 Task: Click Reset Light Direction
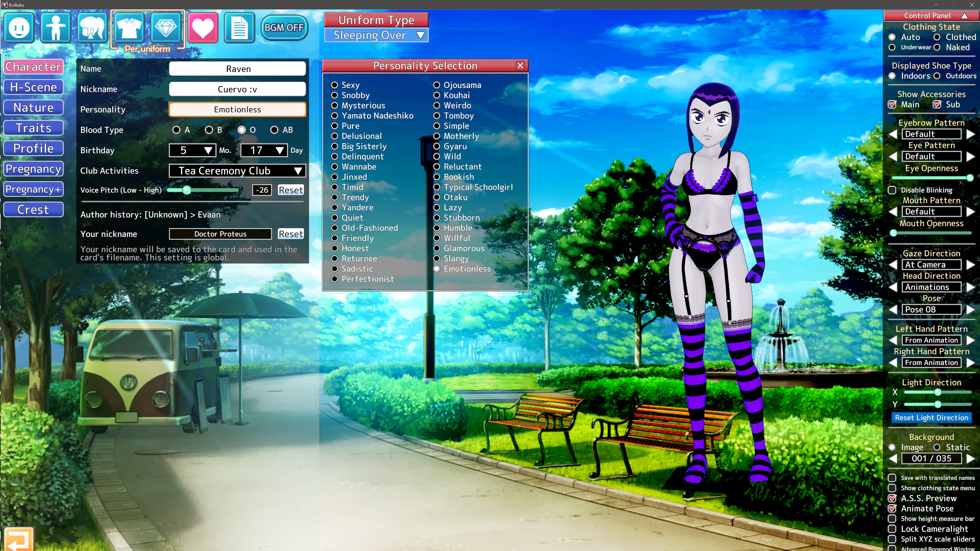click(931, 418)
